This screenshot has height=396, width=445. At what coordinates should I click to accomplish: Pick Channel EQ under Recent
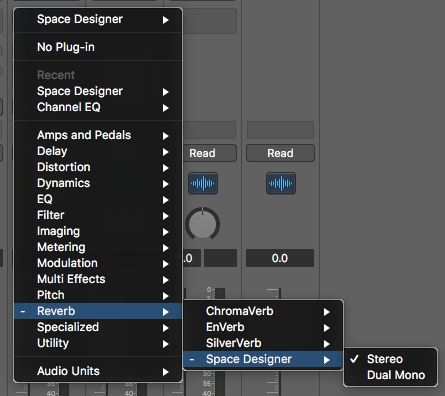(x=98, y=107)
